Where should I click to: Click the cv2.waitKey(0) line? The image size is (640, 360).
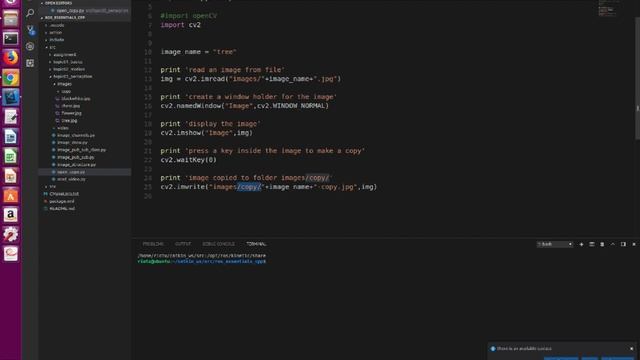point(189,160)
